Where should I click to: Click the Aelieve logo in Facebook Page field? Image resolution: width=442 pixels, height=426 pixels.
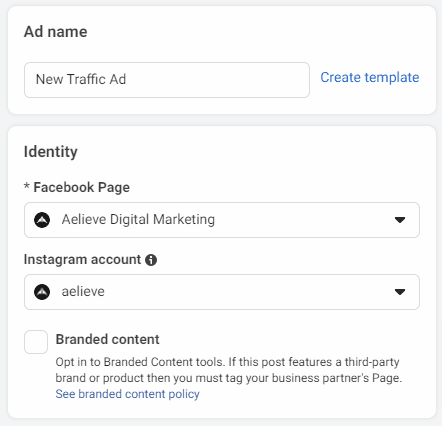tap(42, 220)
